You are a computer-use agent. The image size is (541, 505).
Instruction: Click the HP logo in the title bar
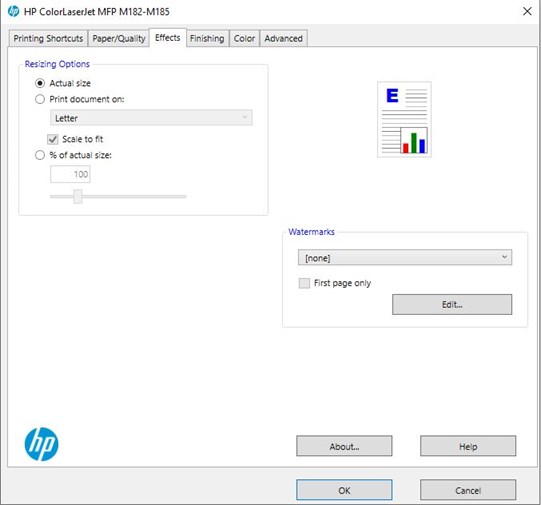[13, 11]
